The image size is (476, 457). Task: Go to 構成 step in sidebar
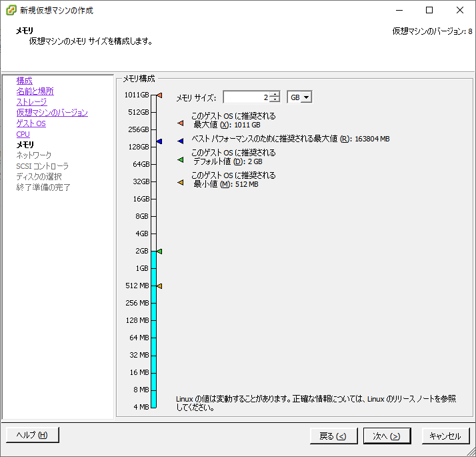(x=24, y=81)
